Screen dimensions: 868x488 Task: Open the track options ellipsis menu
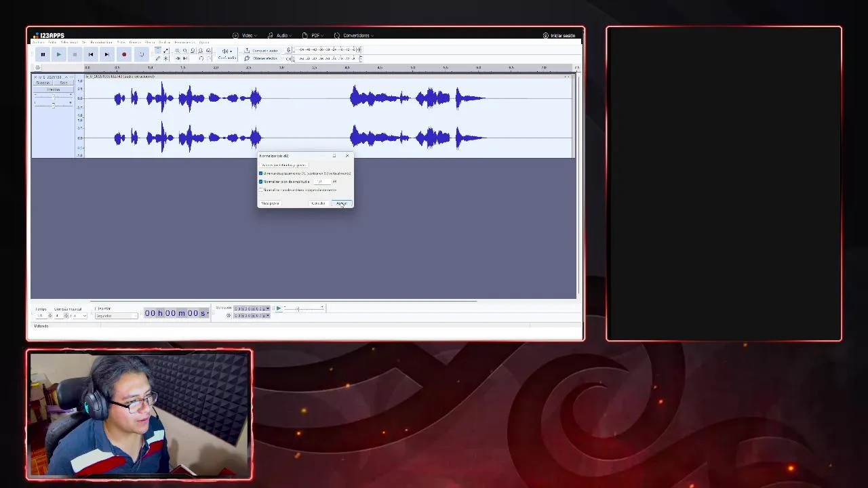pyautogui.click(x=72, y=77)
